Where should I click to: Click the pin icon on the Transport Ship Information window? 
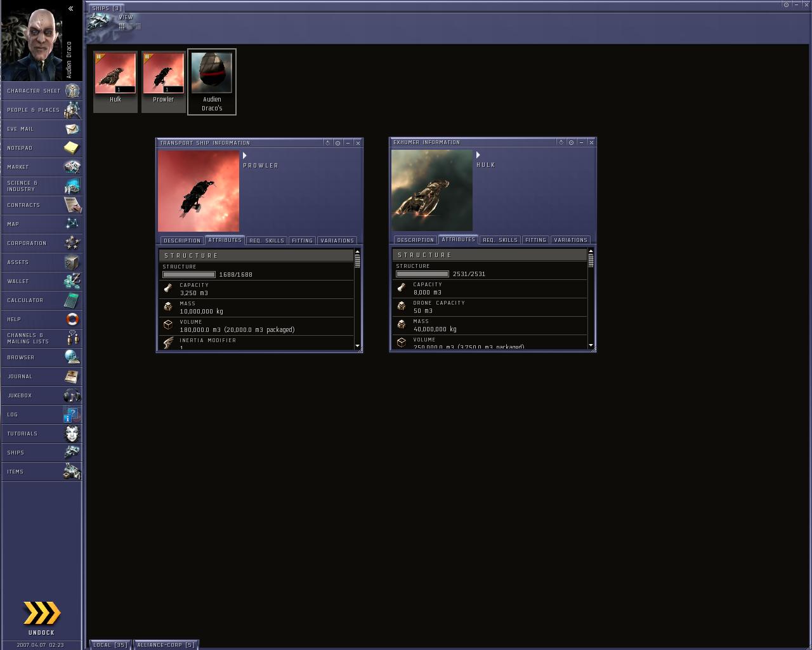[x=337, y=143]
